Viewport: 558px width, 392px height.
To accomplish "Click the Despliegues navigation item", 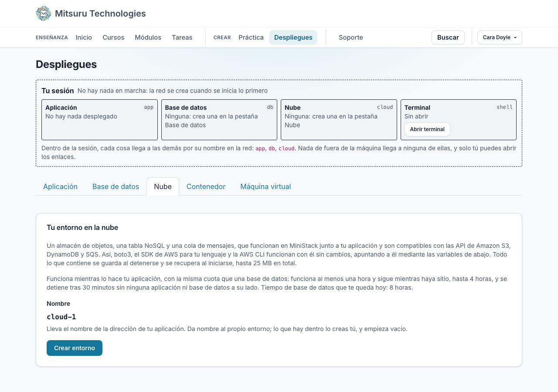I will point(293,37).
